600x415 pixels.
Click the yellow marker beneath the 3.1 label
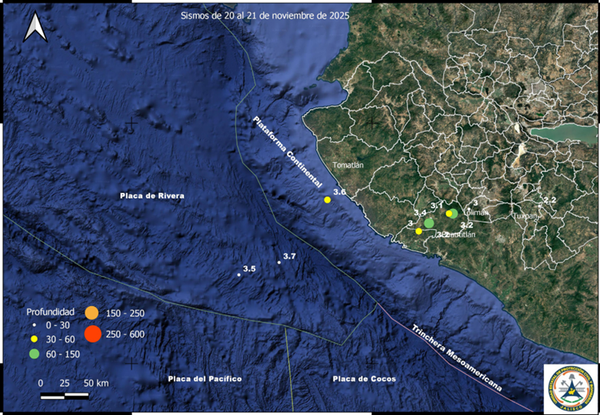point(449,213)
